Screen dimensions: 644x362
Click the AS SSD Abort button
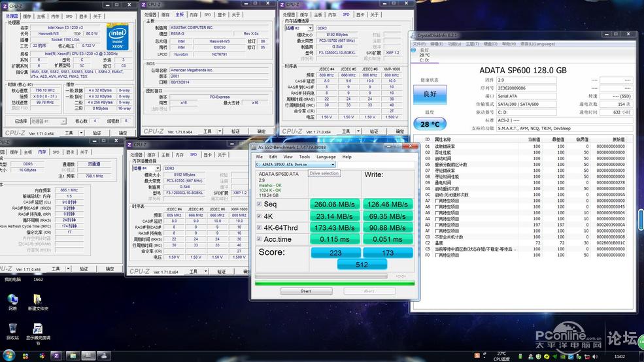(x=369, y=291)
